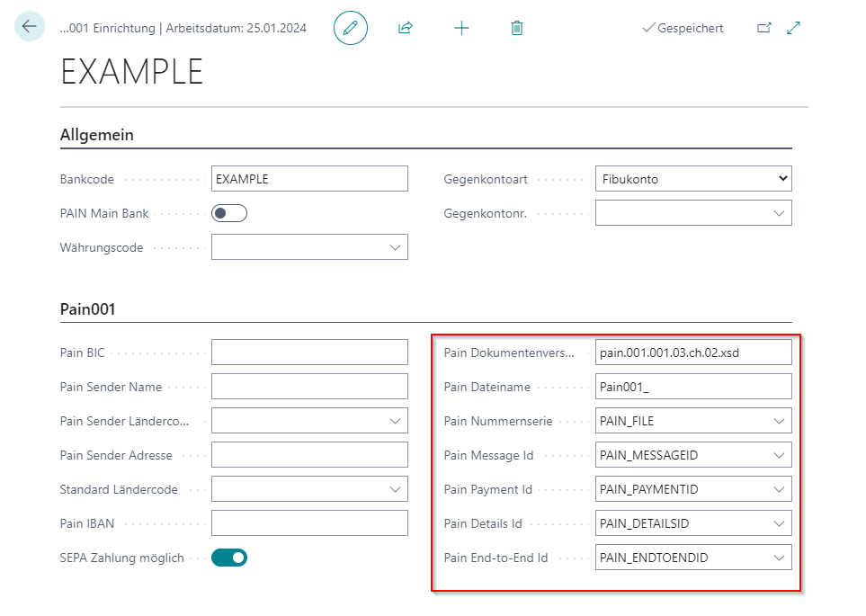Open the share icon menu
The height and width of the screenshot is (616, 866).
[x=406, y=28]
